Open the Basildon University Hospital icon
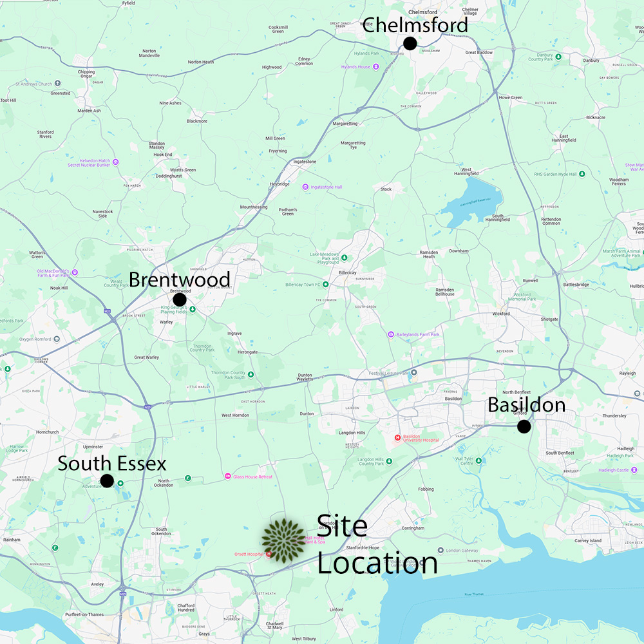The height and width of the screenshot is (644, 644). click(397, 438)
